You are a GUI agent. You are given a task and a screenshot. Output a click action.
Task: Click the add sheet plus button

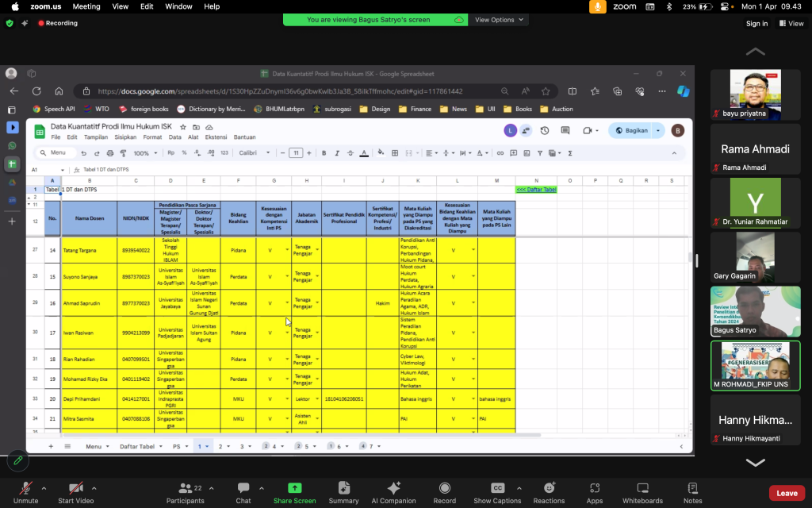[51, 446]
